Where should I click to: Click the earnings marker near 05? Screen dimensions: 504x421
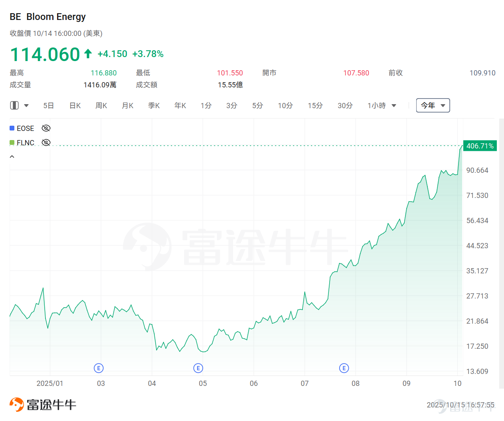(x=198, y=368)
